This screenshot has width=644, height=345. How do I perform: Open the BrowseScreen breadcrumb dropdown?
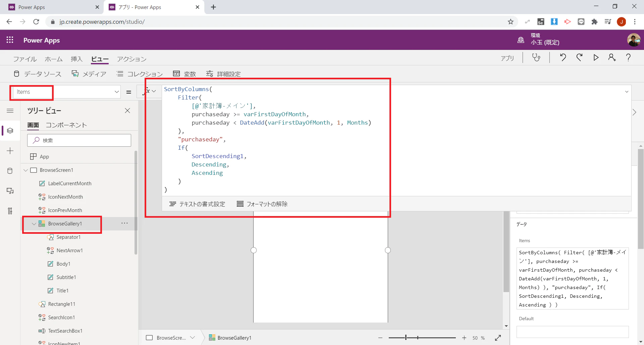(193, 338)
